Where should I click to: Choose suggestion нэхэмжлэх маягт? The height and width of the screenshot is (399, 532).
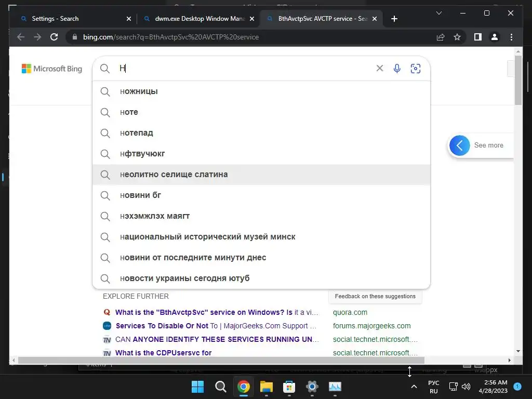[261, 216]
